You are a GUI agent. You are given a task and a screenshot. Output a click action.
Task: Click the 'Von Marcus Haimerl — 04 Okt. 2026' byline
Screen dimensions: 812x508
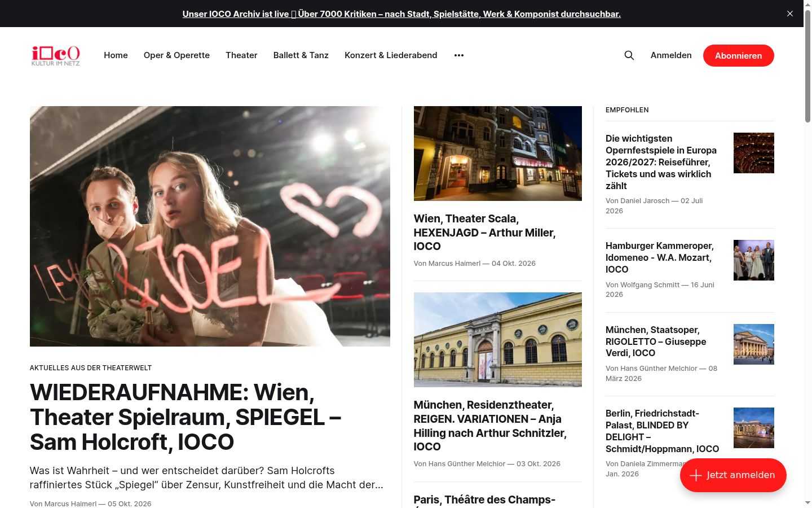coord(475,264)
